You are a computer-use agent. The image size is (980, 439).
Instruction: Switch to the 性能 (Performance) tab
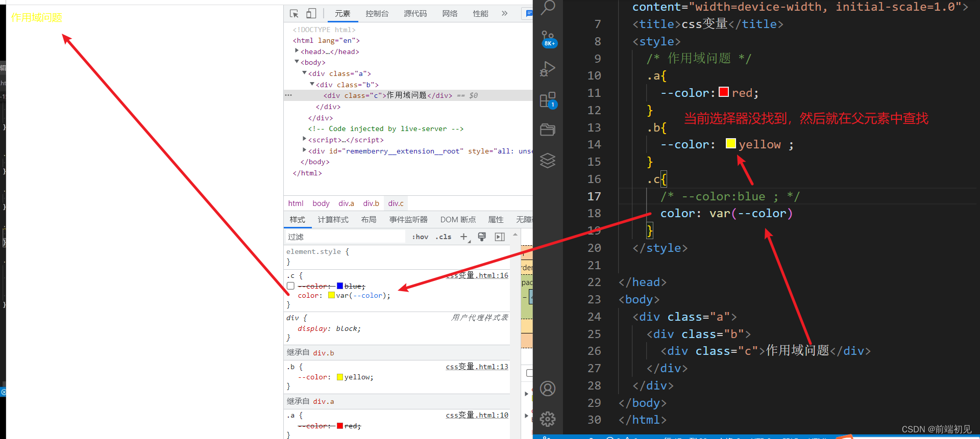(481, 14)
